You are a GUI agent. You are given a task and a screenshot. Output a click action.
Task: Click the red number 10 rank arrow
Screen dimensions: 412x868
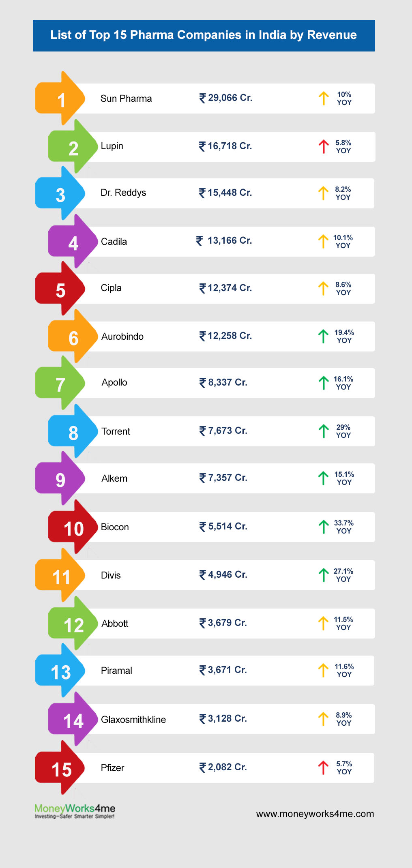[73, 528]
